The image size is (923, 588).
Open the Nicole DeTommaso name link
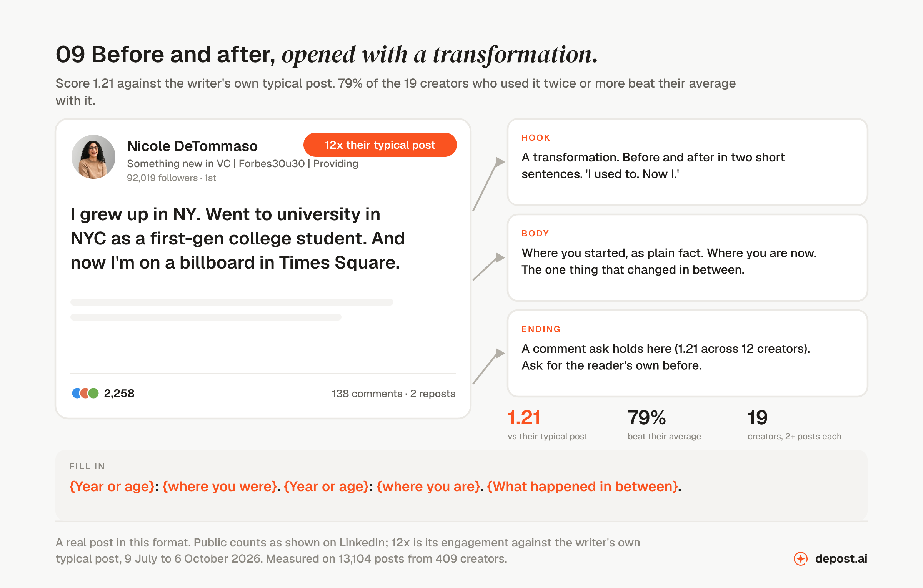point(192,146)
